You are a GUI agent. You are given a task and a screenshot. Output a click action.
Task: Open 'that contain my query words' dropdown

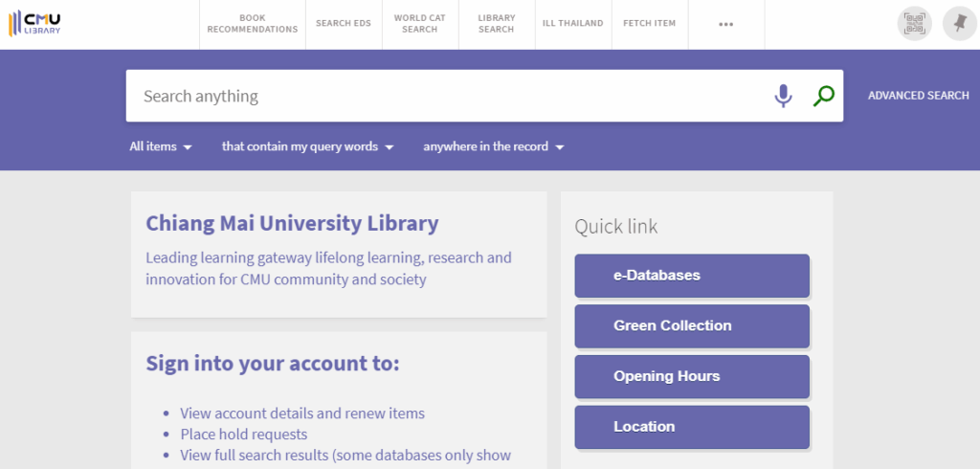pyautogui.click(x=307, y=147)
